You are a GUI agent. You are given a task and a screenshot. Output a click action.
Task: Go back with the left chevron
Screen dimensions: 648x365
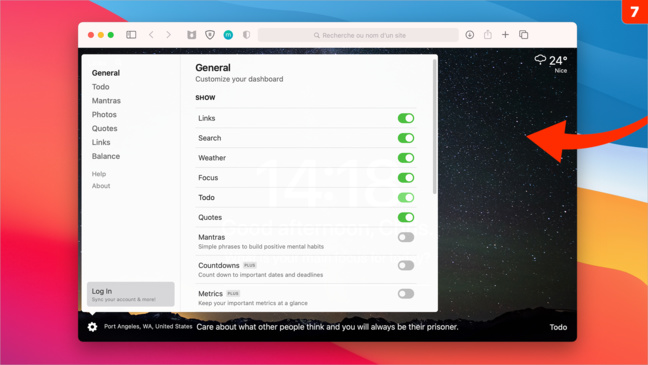(151, 35)
